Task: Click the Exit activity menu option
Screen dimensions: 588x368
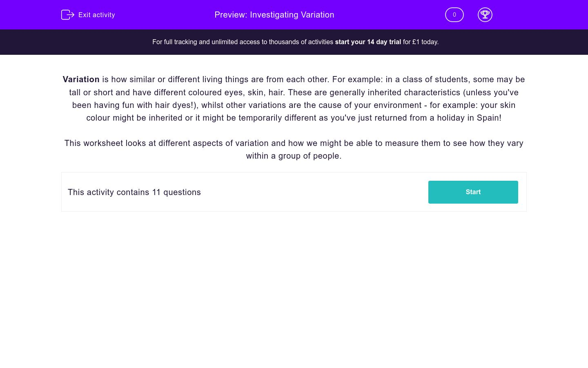Action: tap(96, 15)
